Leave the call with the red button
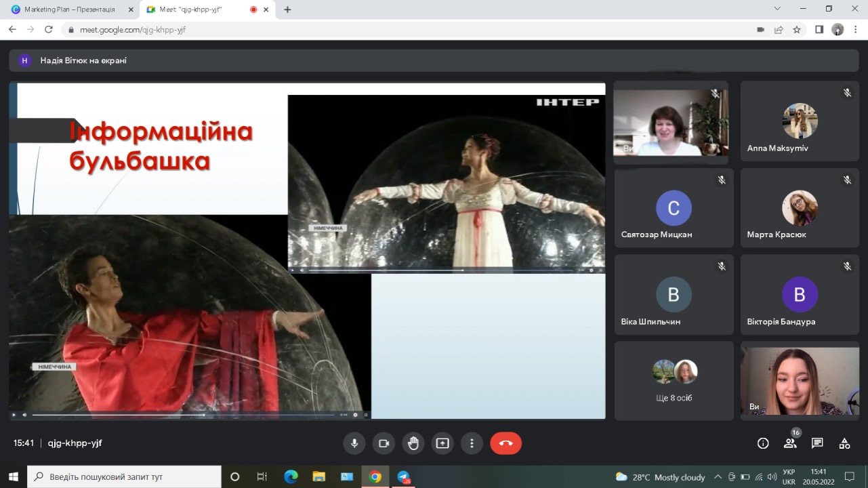Image resolution: width=868 pixels, height=488 pixels. (505, 443)
